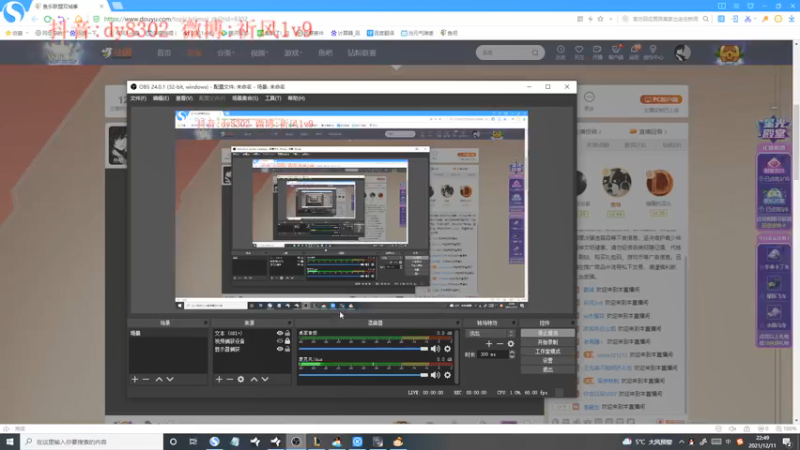Open the 工具(T) menu in OBS

273,98
